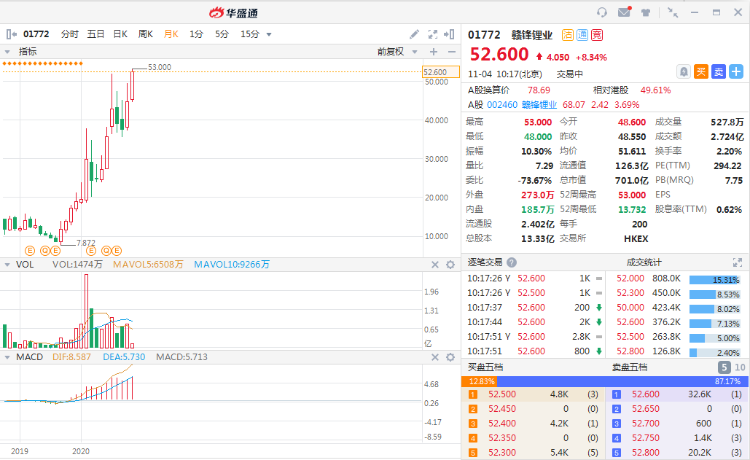Switch order book to 10 levels

739,367
